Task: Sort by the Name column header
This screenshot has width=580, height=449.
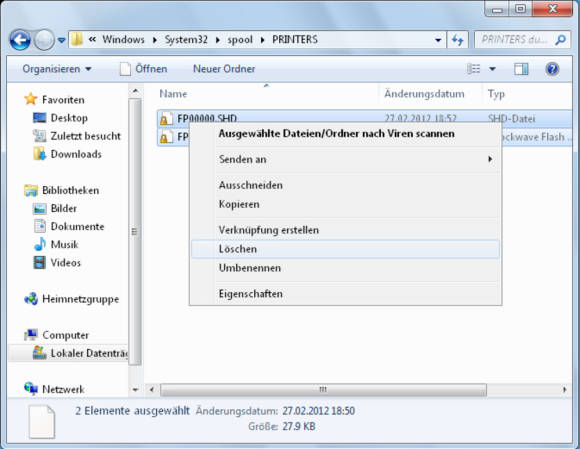Action: click(x=173, y=94)
